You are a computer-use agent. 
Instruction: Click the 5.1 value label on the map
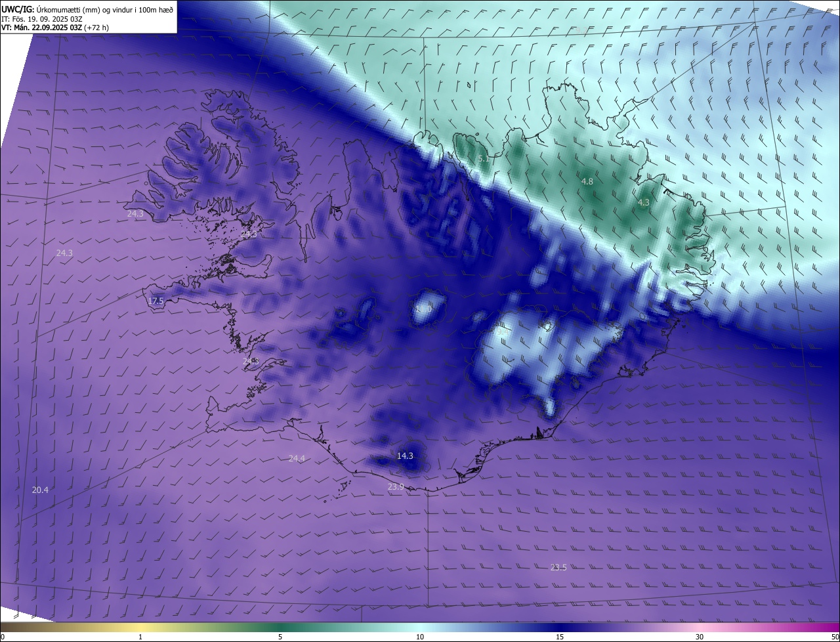point(484,159)
